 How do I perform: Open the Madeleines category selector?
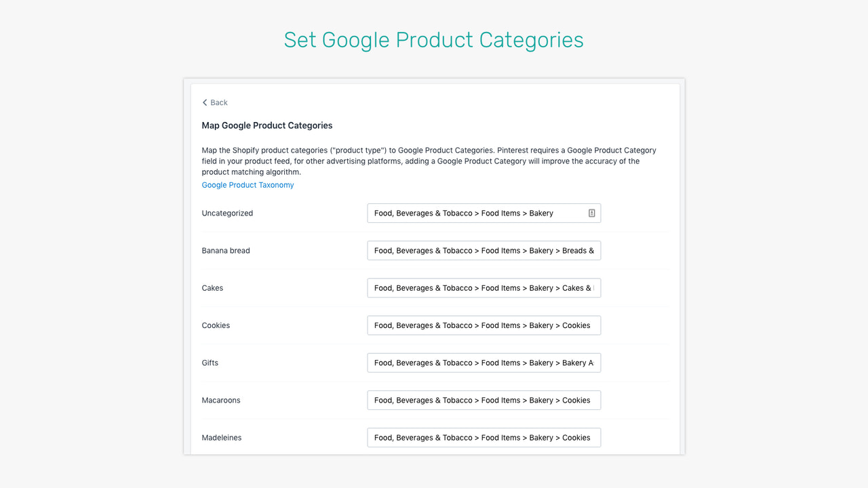pyautogui.click(x=484, y=437)
